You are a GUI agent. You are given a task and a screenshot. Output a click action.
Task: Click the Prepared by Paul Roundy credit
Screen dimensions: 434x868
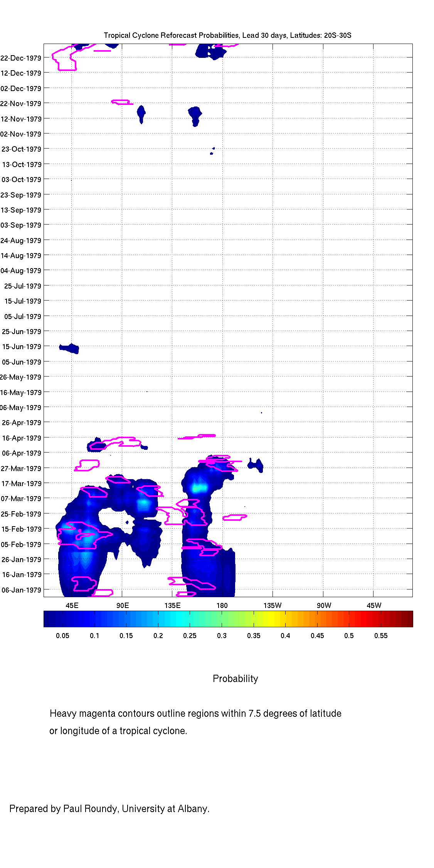pos(109,809)
